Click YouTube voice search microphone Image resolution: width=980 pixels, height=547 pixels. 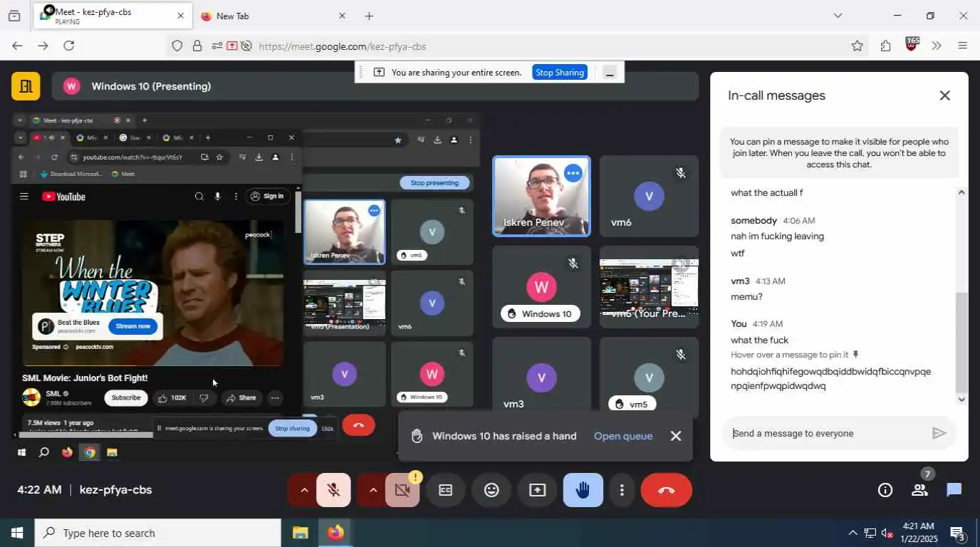(x=218, y=197)
